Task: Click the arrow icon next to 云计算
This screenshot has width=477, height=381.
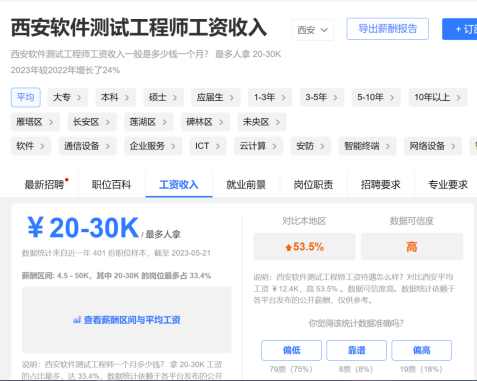Action: coord(274,146)
